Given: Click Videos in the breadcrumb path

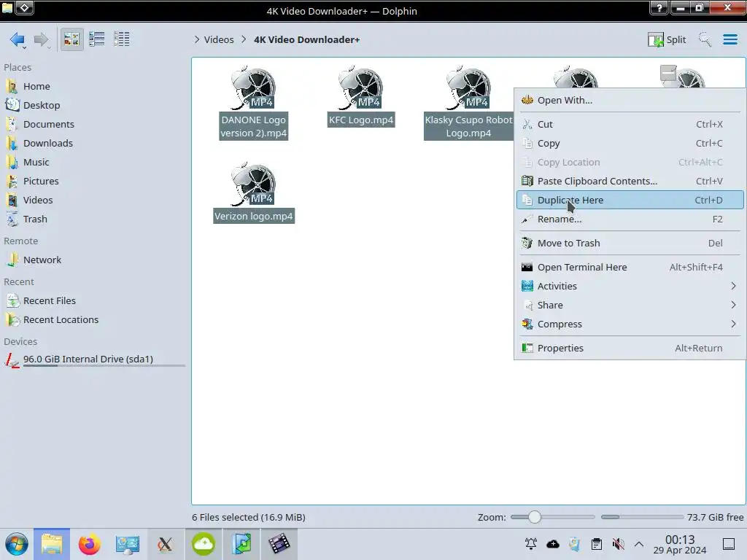Looking at the screenshot, I should point(219,39).
